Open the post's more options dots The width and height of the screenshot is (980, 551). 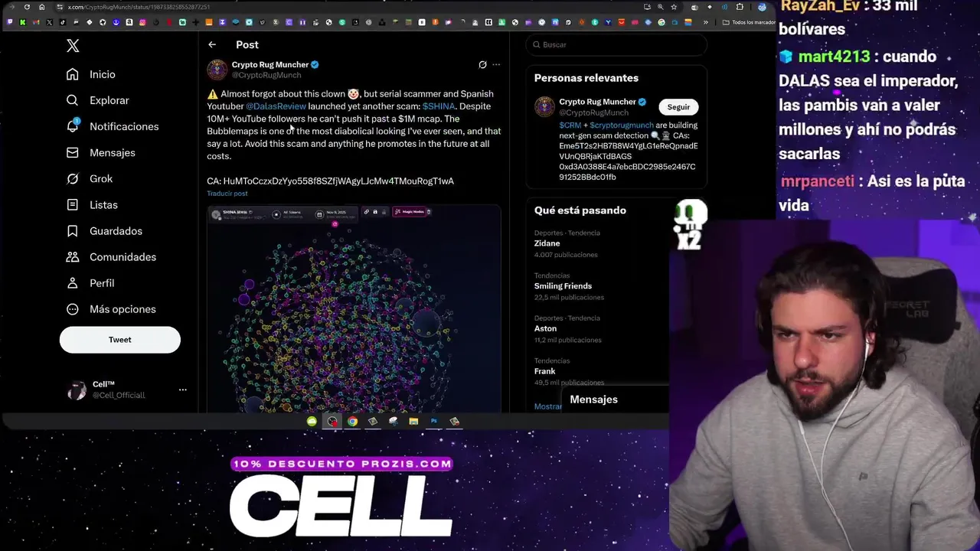tap(496, 65)
